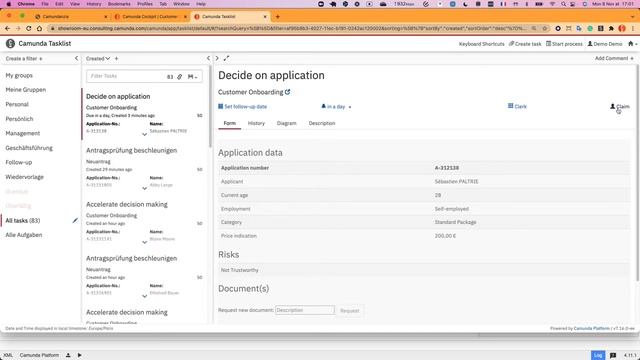Screen dimensions: 640x360
Task: Claim the task
Action: pyautogui.click(x=620, y=107)
